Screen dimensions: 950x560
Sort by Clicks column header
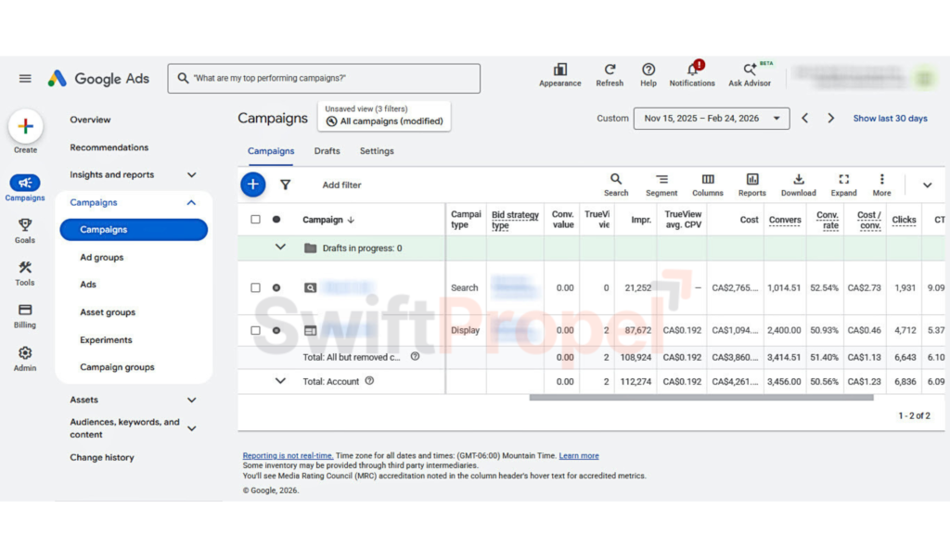pos(904,220)
